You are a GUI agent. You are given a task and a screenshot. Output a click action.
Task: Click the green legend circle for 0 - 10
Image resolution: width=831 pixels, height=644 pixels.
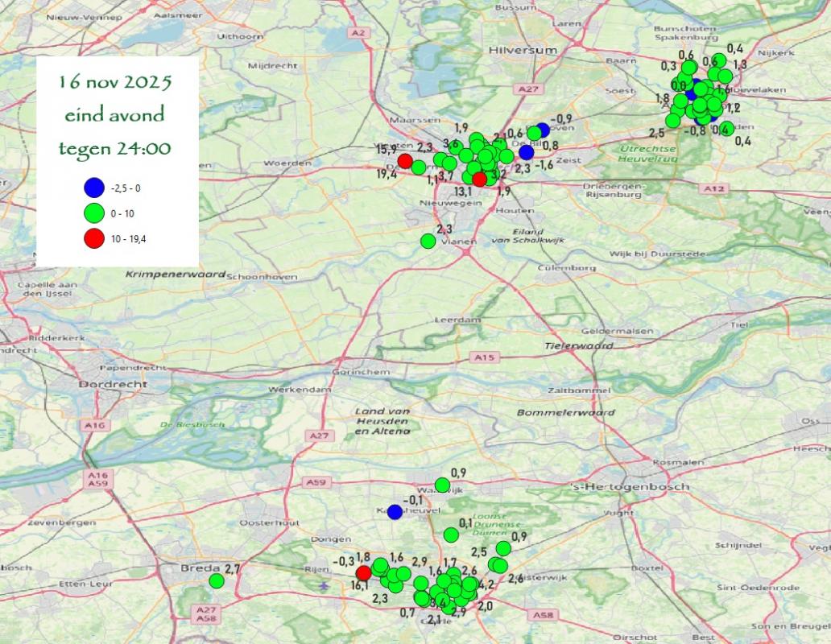click(x=94, y=213)
